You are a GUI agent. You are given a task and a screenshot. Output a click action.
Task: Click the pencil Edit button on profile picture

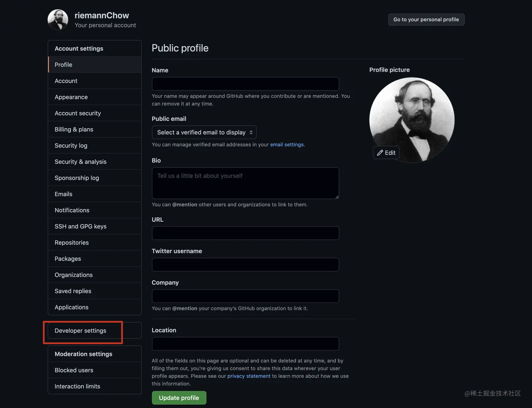(x=386, y=153)
